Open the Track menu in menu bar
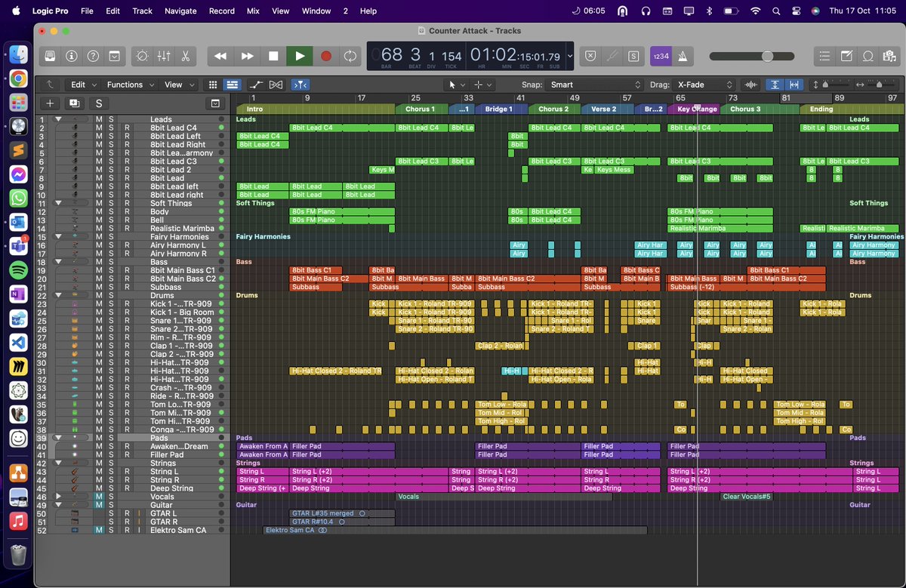The width and height of the screenshot is (906, 588). pyautogui.click(x=142, y=11)
